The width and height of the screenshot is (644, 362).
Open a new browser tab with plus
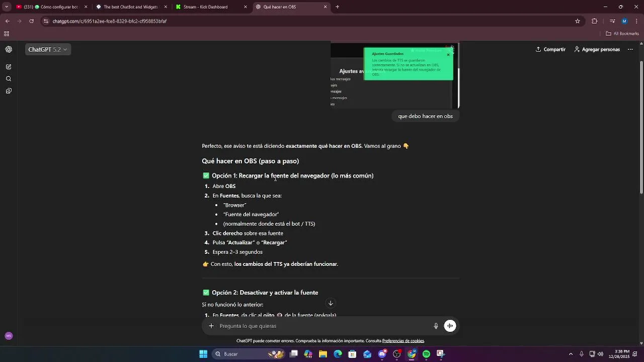tap(338, 7)
